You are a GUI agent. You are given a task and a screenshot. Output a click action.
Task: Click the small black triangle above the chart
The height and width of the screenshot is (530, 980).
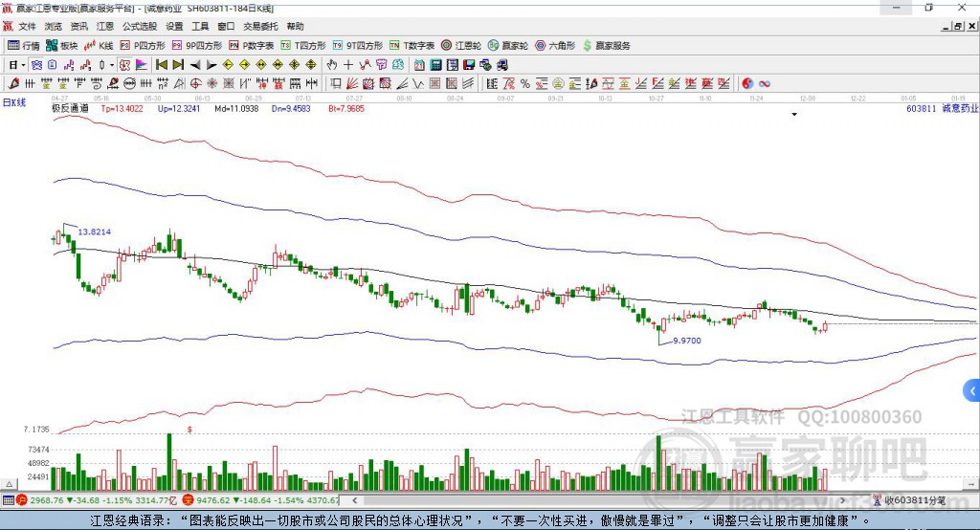click(794, 115)
